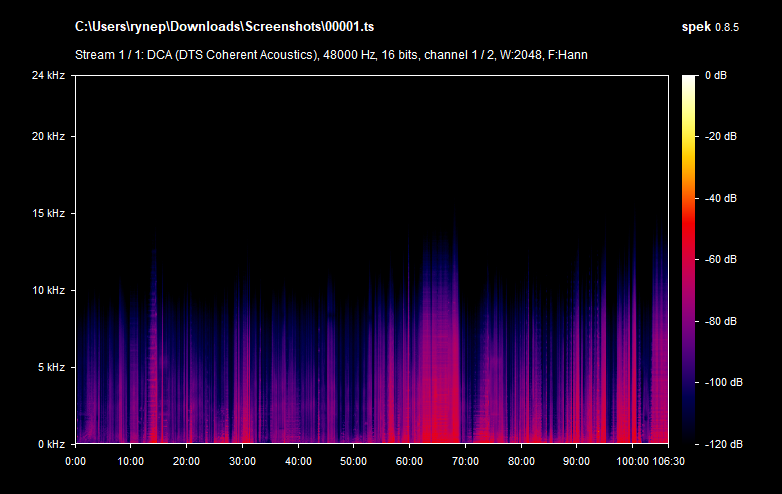
Task: Click the 90:00 time marker
Action: pos(576,462)
